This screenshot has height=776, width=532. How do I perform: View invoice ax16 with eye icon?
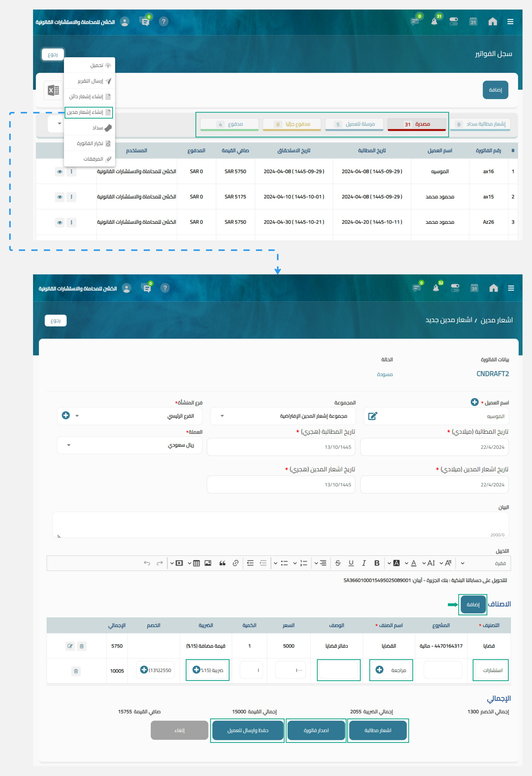tap(60, 172)
